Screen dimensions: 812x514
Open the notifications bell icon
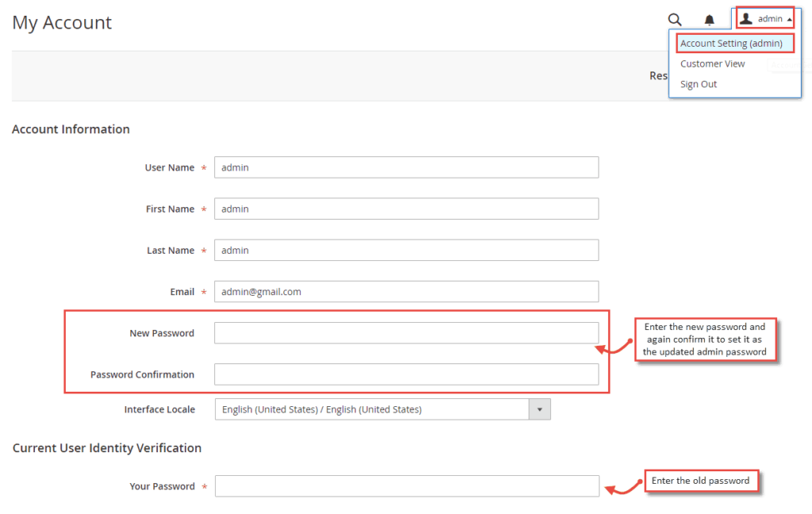tap(710, 18)
